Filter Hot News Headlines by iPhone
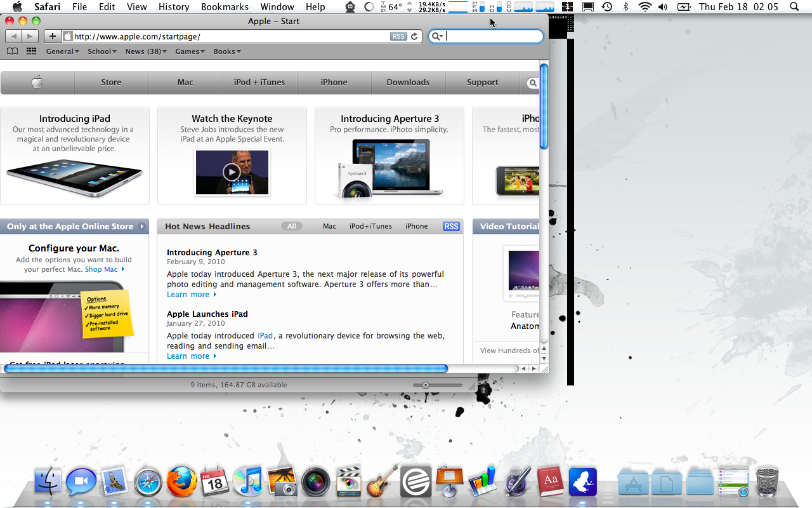This screenshot has height=508, width=812. (x=417, y=226)
